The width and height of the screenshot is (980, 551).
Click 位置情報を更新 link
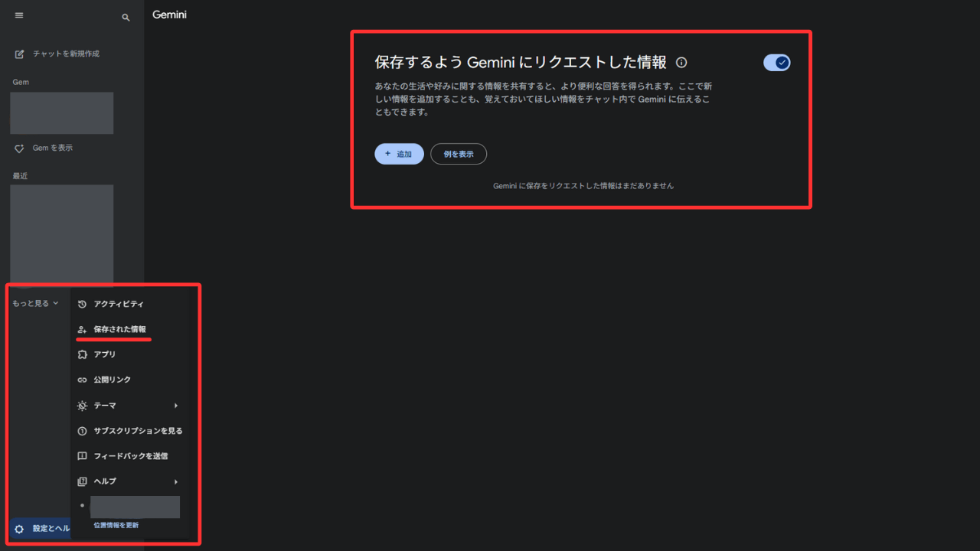point(116,526)
